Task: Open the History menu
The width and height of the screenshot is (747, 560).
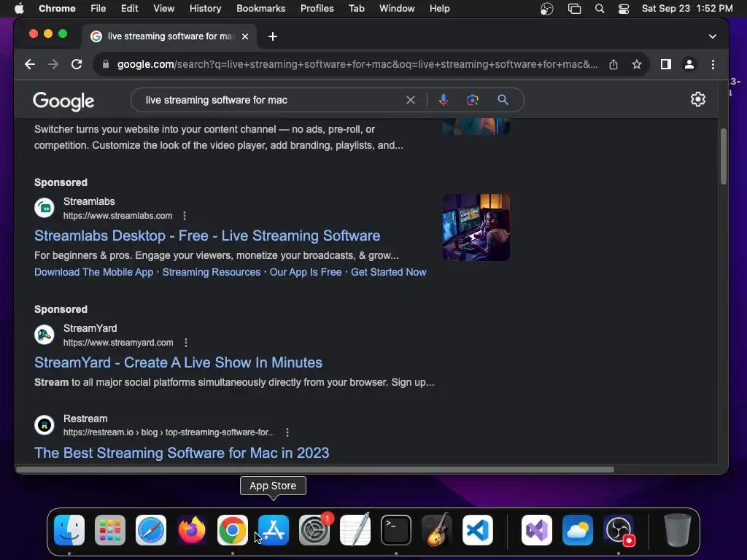Action: click(205, 9)
